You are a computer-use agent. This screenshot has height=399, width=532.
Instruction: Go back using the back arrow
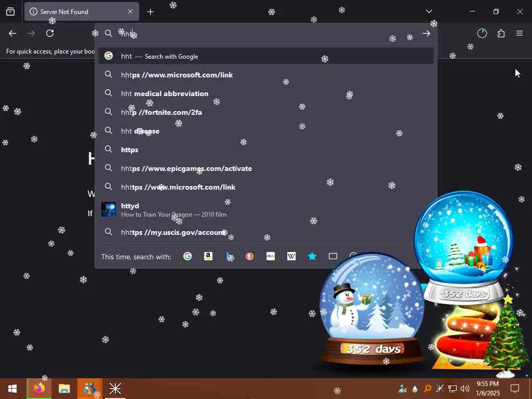click(x=12, y=33)
